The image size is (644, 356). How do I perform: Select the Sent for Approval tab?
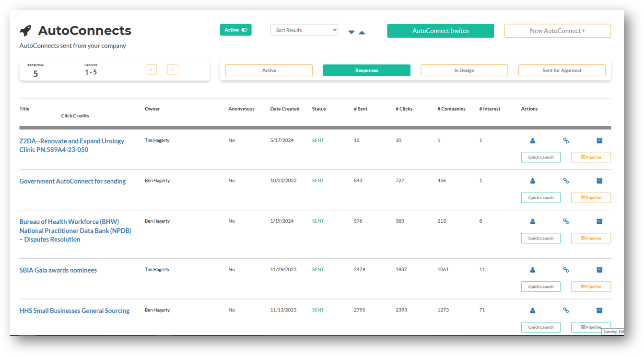(562, 70)
